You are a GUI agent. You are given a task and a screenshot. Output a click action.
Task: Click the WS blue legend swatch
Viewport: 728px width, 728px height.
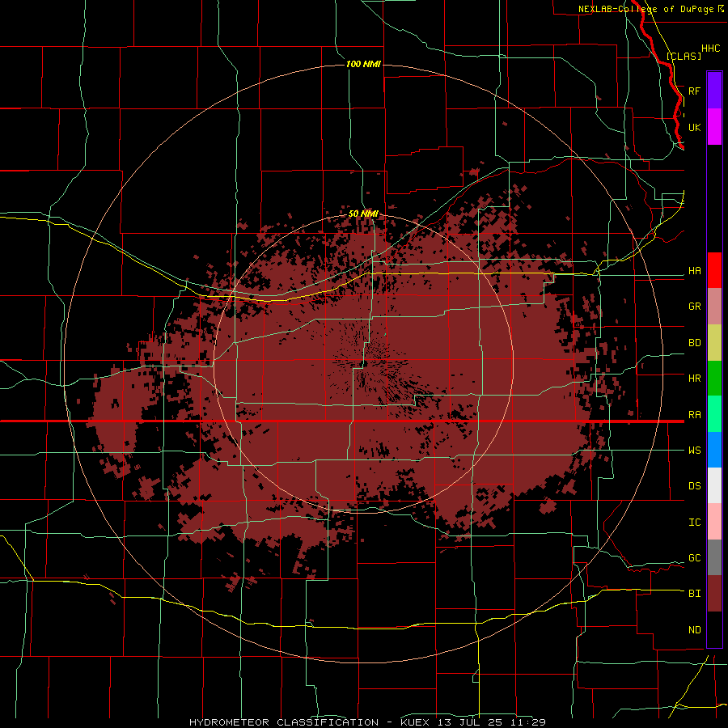[714, 450]
